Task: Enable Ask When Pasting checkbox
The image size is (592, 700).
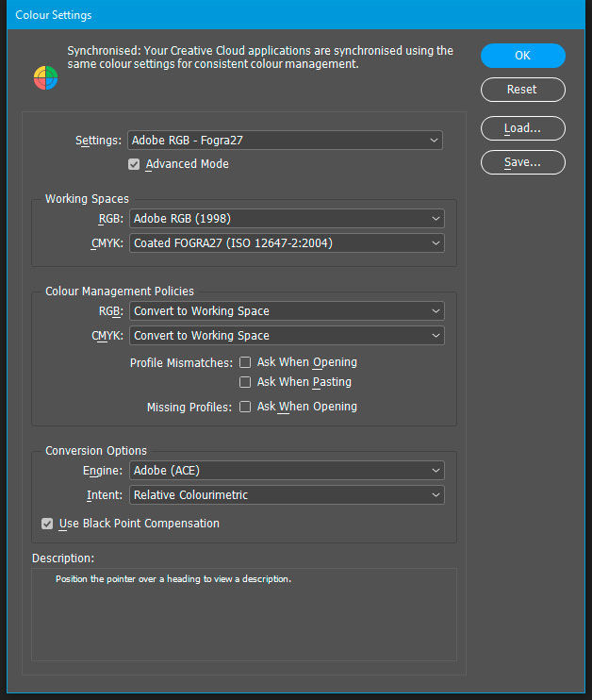Action: (x=245, y=382)
